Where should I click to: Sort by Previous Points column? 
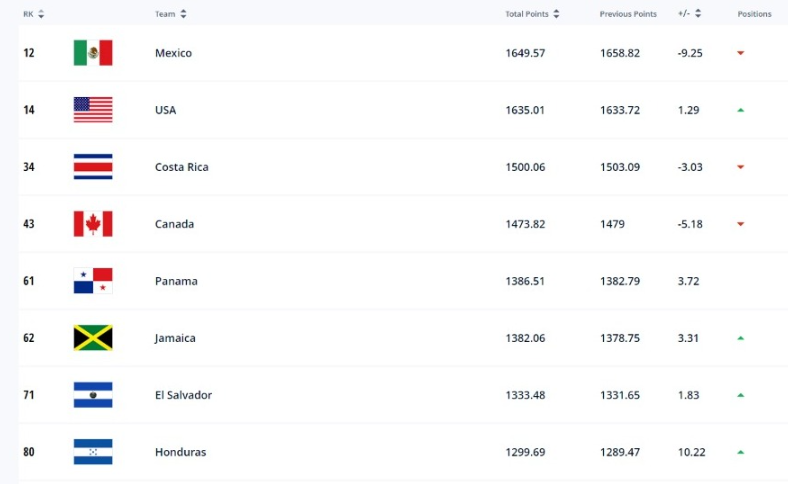tap(628, 14)
